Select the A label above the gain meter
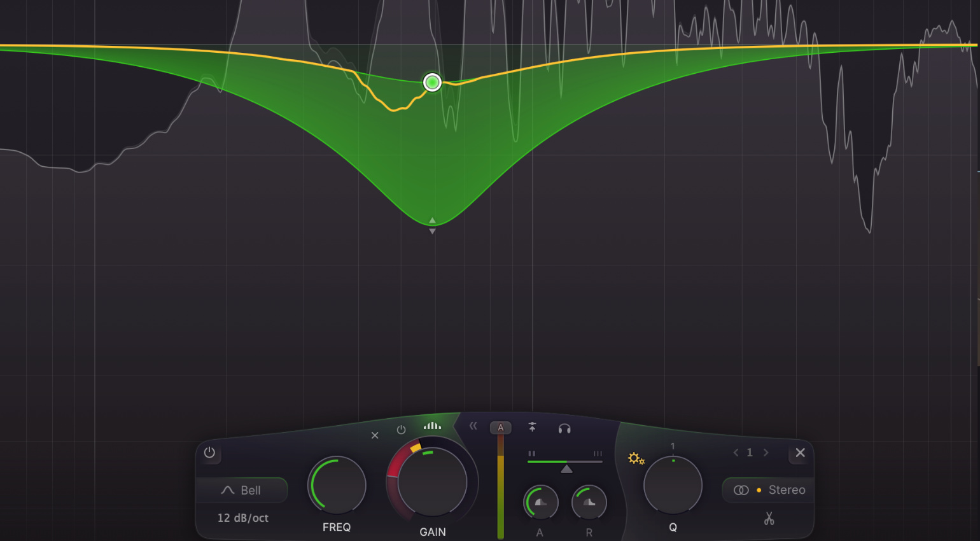980x541 pixels. click(x=501, y=428)
